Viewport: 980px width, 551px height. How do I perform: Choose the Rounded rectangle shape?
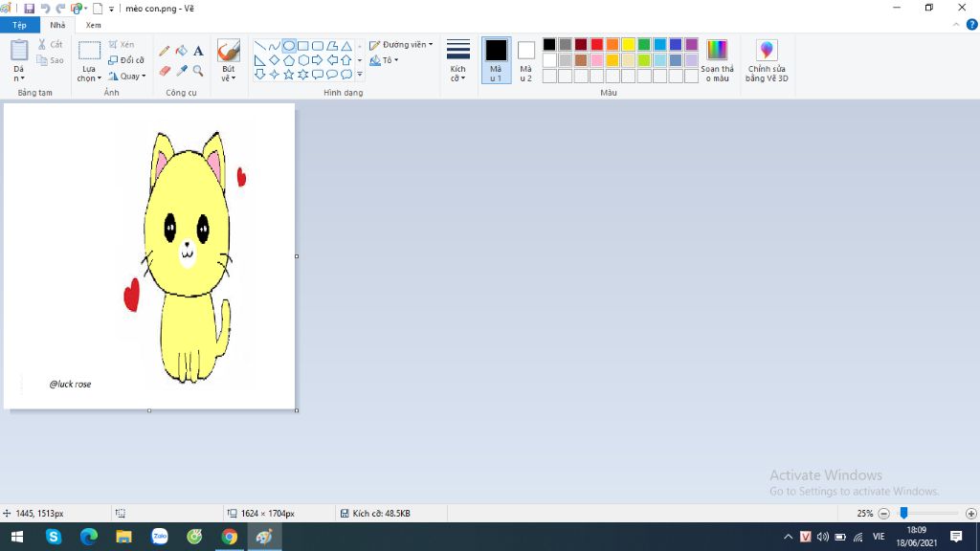[318, 46]
